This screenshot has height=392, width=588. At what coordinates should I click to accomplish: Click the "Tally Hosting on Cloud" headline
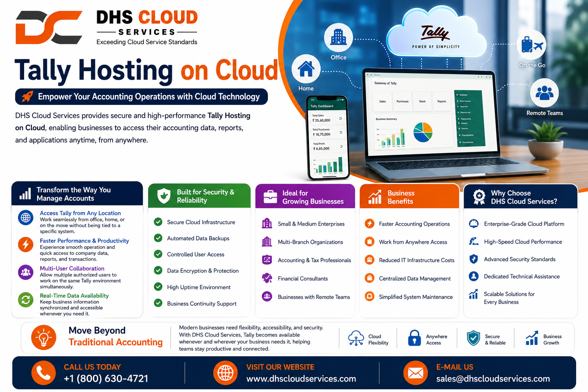click(146, 70)
